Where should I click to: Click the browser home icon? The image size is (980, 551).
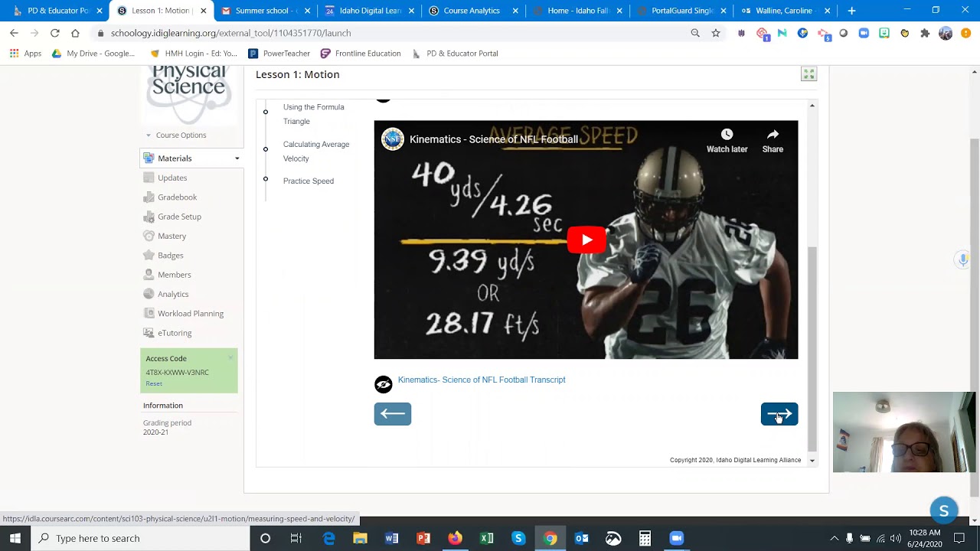tap(75, 33)
